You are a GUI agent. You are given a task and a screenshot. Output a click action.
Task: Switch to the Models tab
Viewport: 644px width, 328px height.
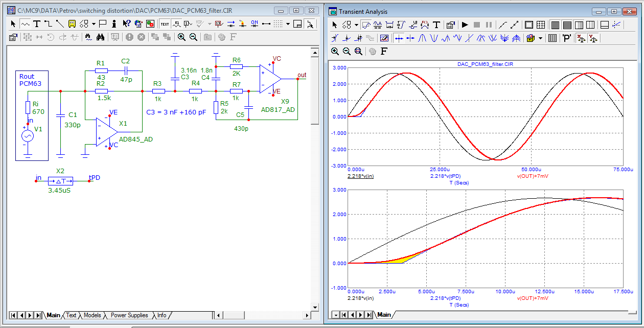(x=93, y=315)
